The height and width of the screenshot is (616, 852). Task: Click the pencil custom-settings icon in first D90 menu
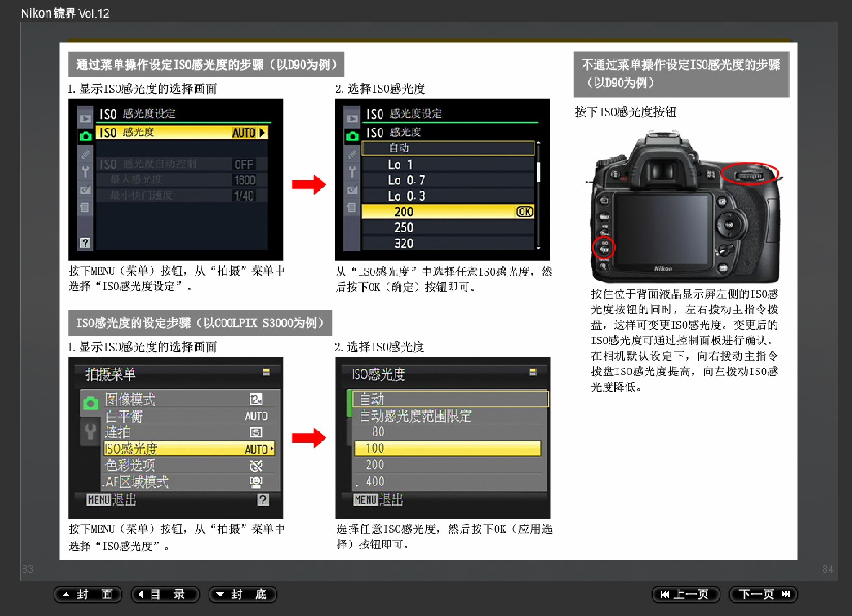[x=85, y=154]
